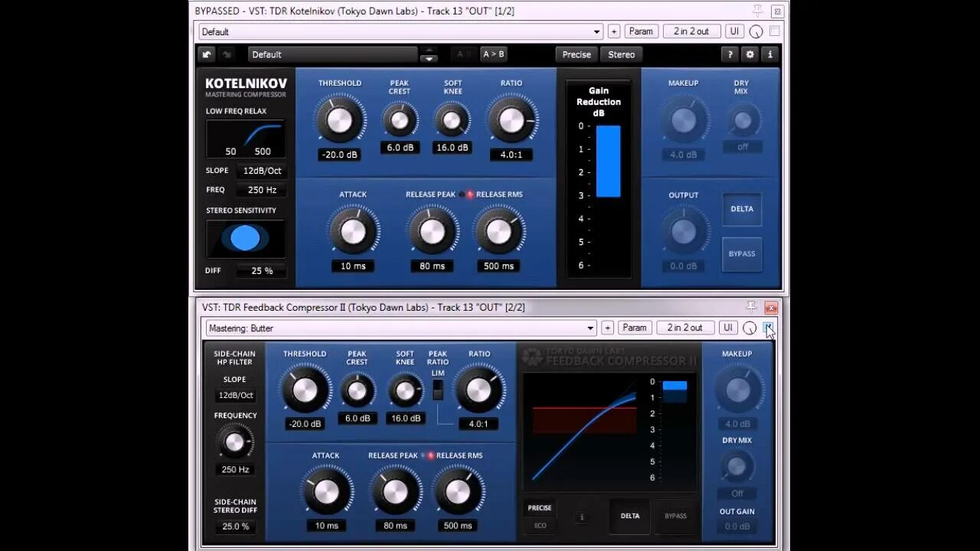980x551 pixels.
Task: Click Kotelnikov Freq 250 Hz value field
Action: [x=262, y=190]
